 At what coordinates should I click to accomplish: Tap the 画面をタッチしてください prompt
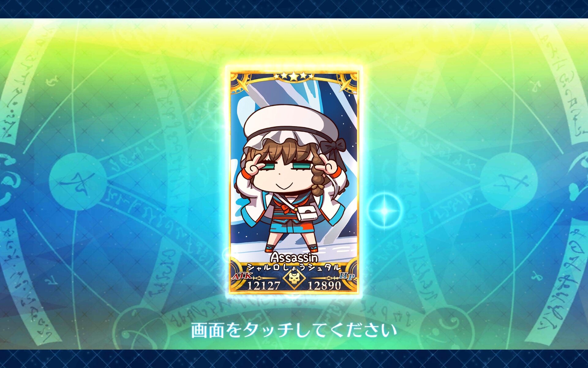(294, 330)
